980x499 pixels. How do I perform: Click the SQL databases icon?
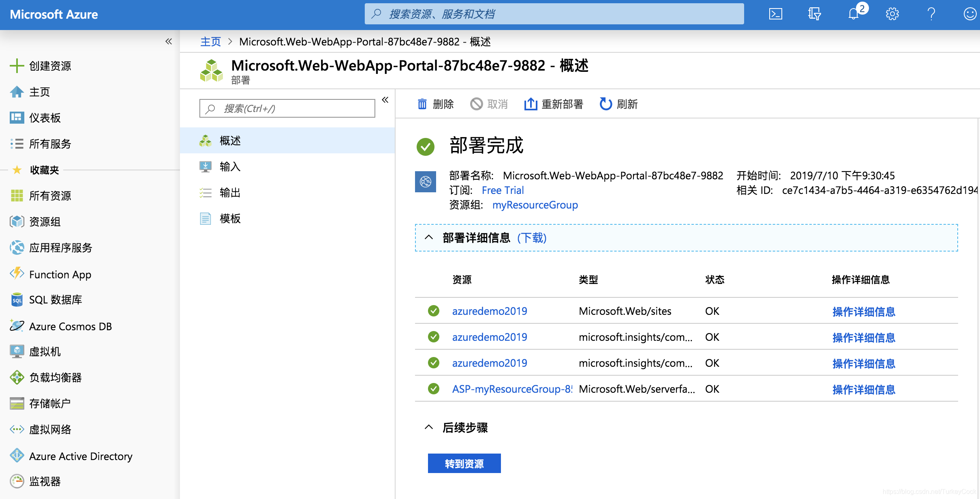17,300
